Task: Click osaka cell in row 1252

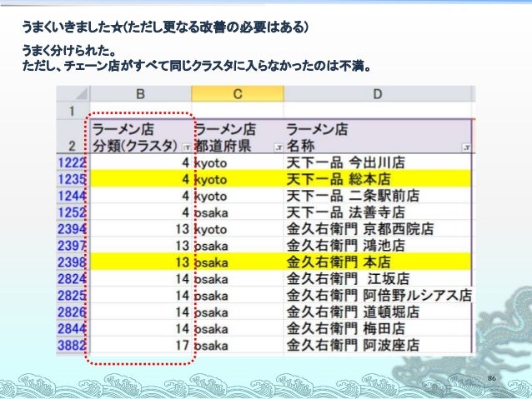Action: pos(238,212)
